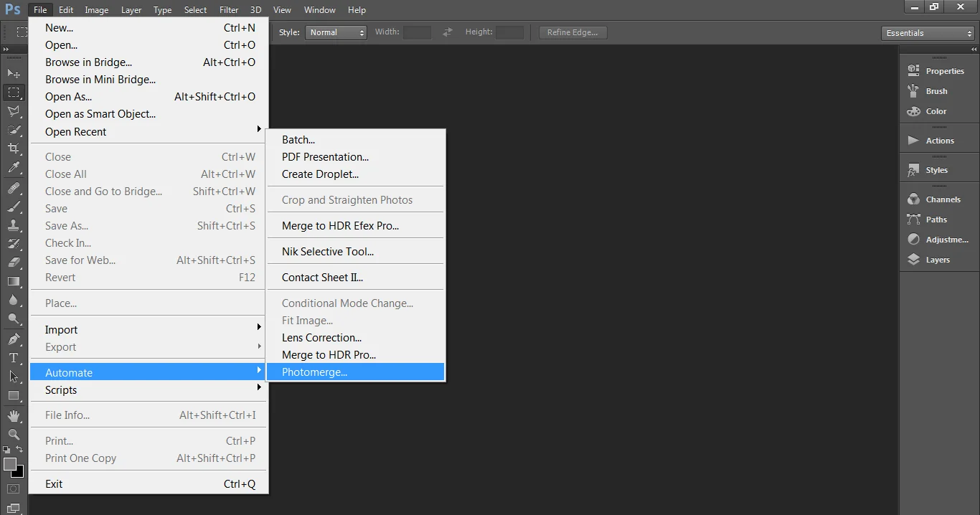Select the Quick Selection tool
This screenshot has height=515, width=980.
point(14,130)
